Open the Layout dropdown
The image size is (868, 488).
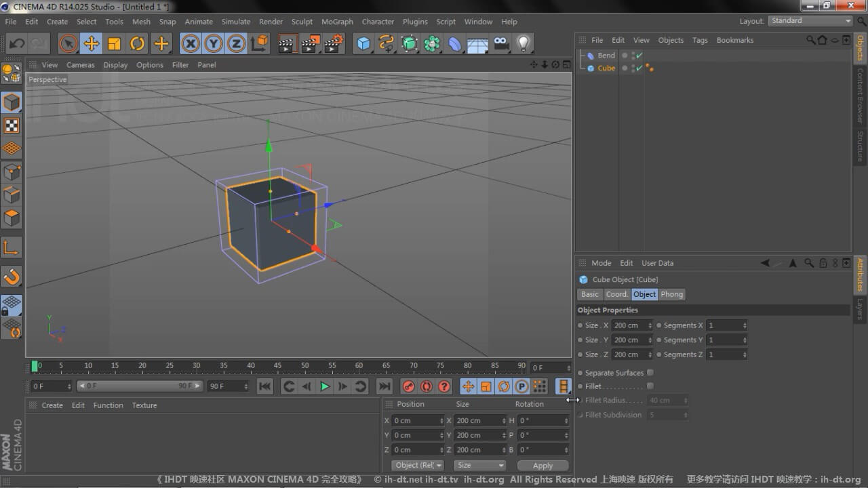(810, 21)
